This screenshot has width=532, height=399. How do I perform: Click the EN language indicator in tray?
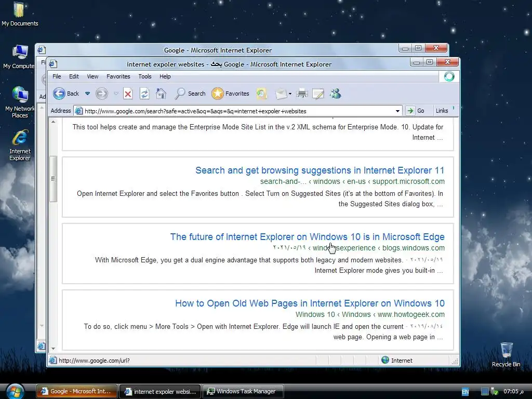point(465,392)
